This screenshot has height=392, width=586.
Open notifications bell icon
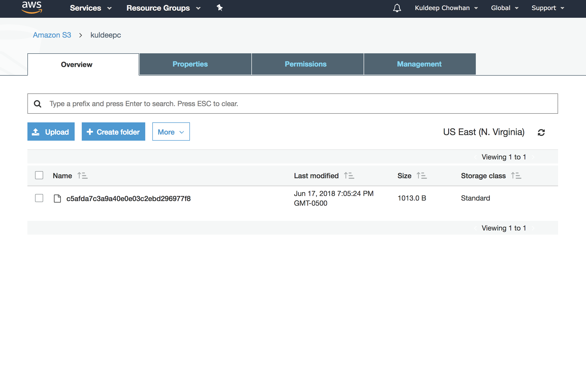397,8
